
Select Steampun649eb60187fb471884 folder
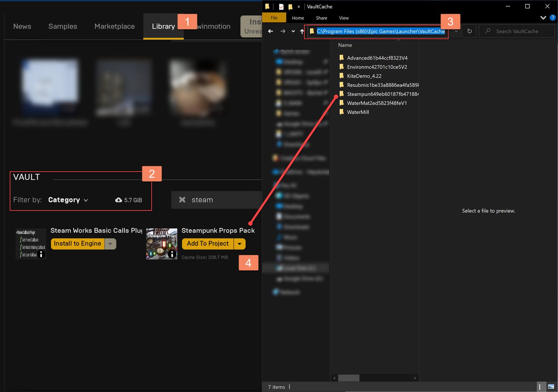[x=383, y=94]
